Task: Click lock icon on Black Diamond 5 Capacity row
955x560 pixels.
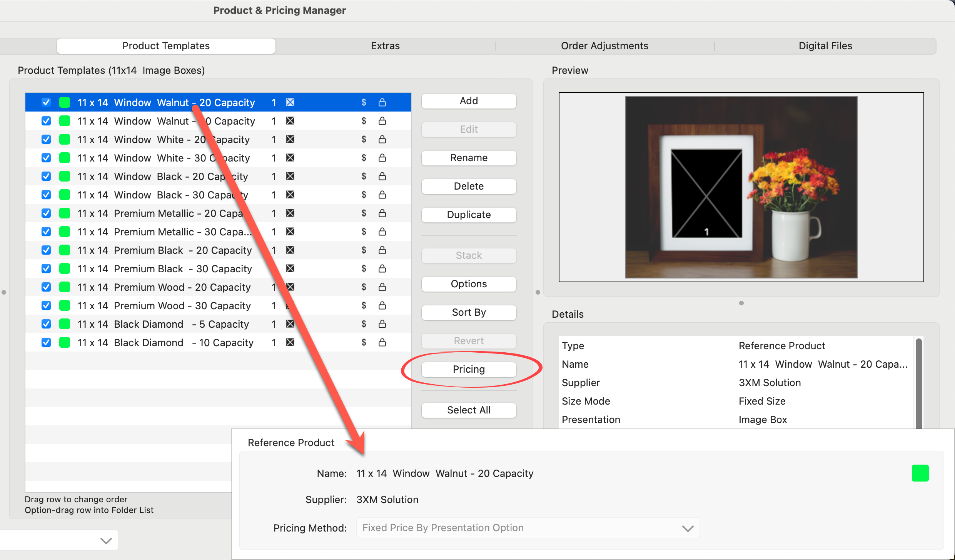Action: pos(382,324)
